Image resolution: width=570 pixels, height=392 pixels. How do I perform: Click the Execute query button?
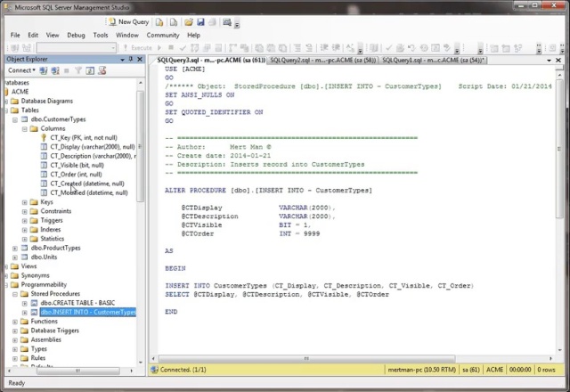click(137, 47)
